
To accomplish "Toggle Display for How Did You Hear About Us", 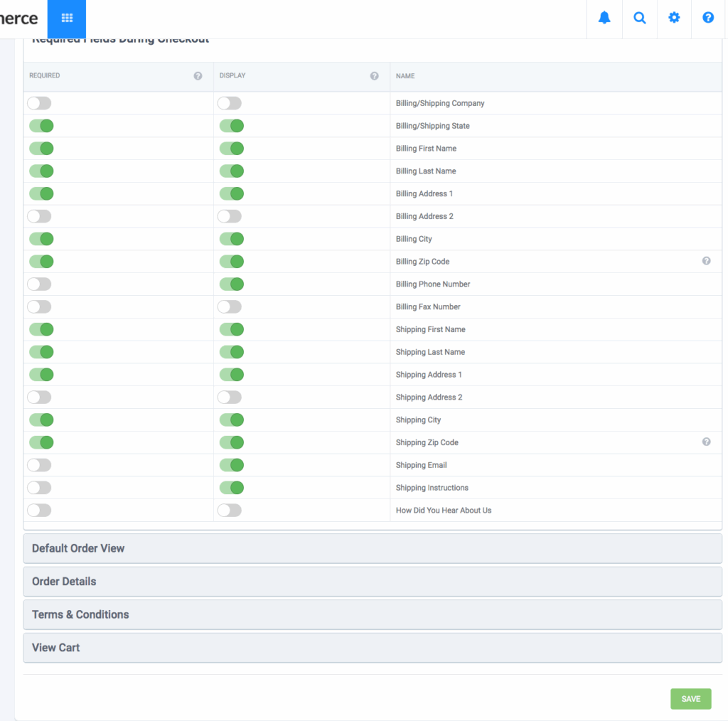I will pyautogui.click(x=230, y=511).
